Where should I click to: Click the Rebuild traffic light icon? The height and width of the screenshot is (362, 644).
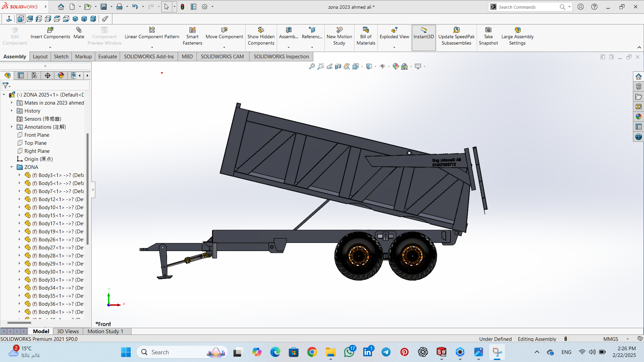pos(182,7)
